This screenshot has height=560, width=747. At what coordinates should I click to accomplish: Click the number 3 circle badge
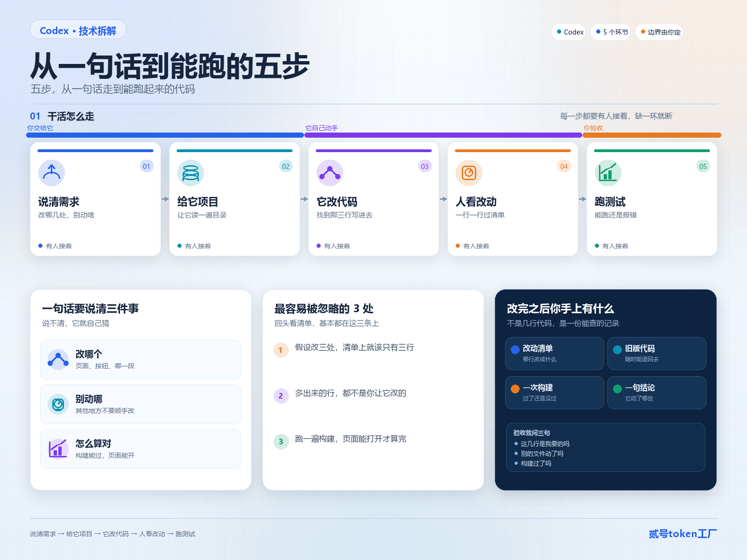coord(281,441)
